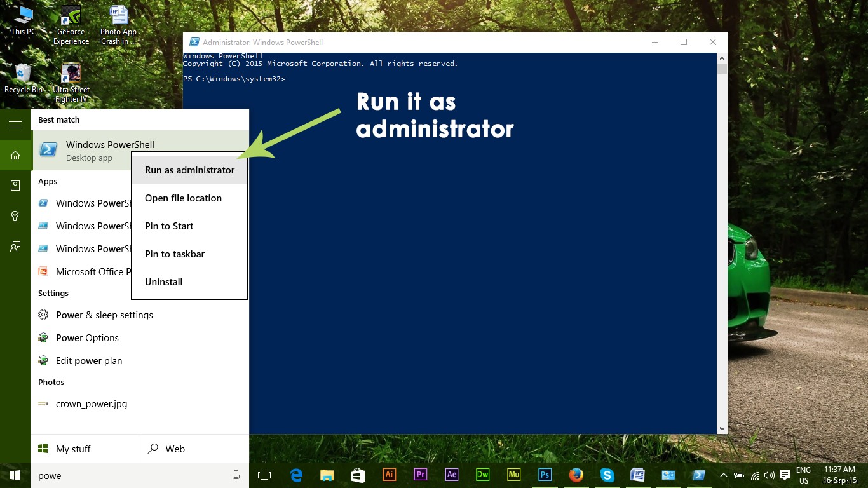Switch to PowerShell via its taskbar icon

pyautogui.click(x=699, y=475)
